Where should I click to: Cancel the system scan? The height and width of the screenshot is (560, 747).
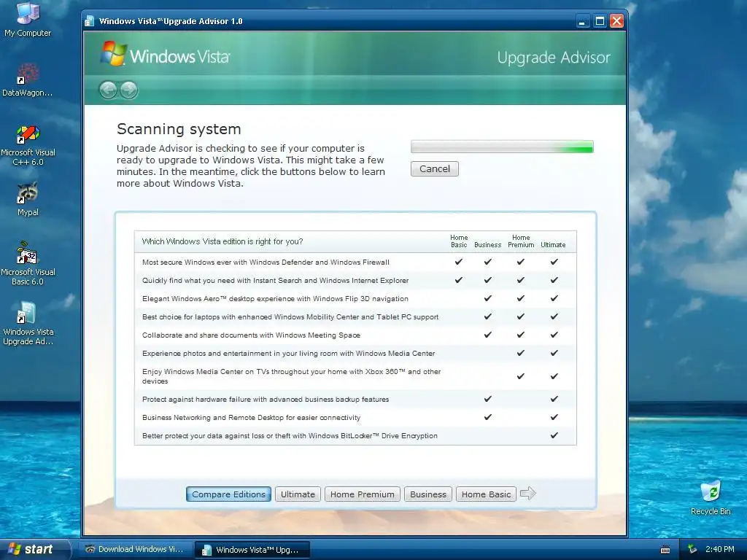(x=435, y=168)
